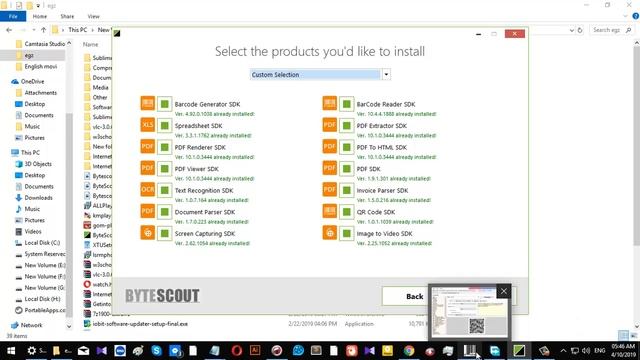Click the Screen Capturing SDK orange icon

[x=147, y=233]
